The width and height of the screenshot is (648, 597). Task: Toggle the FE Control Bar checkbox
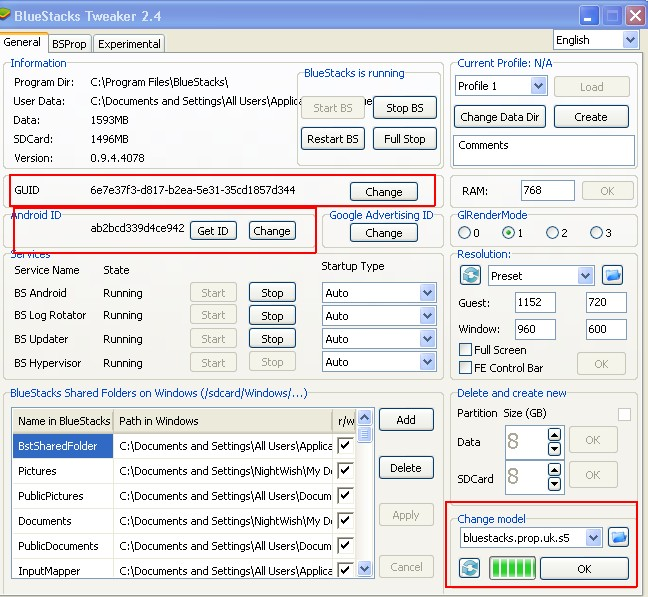pyautogui.click(x=466, y=368)
